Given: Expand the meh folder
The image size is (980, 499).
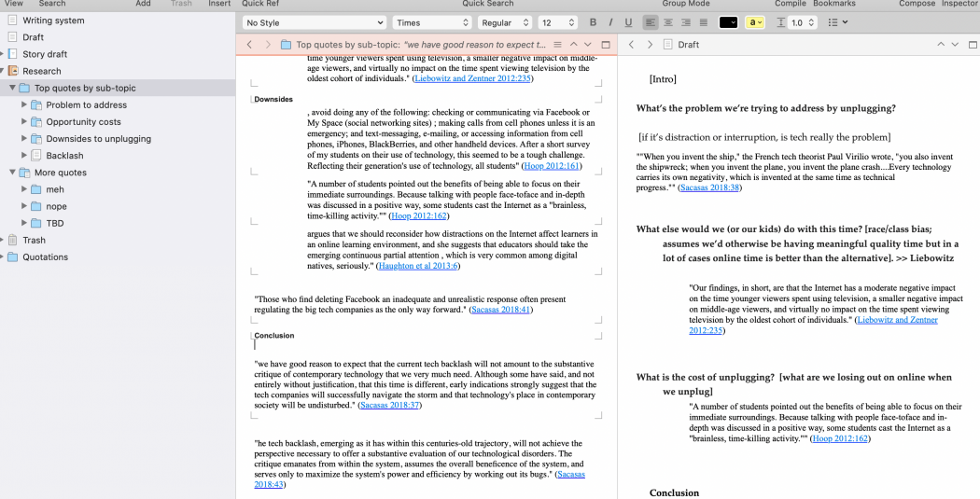Looking at the screenshot, I should [23, 188].
